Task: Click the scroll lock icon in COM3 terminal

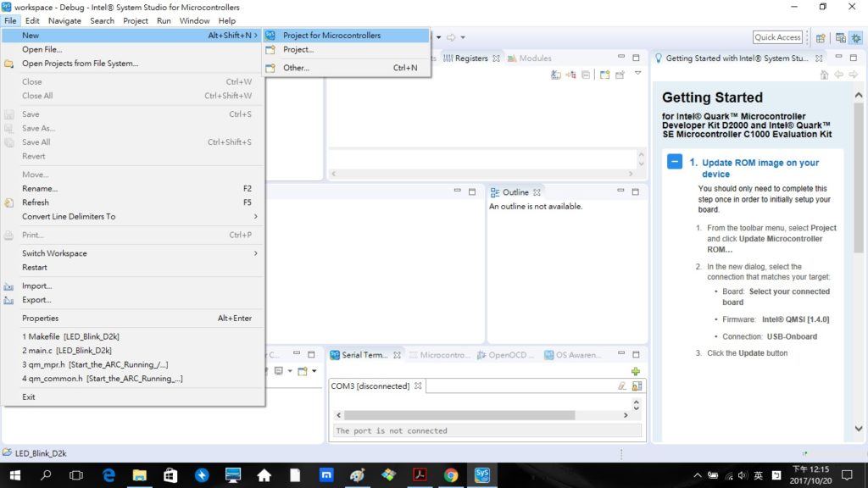Action: tap(637, 385)
